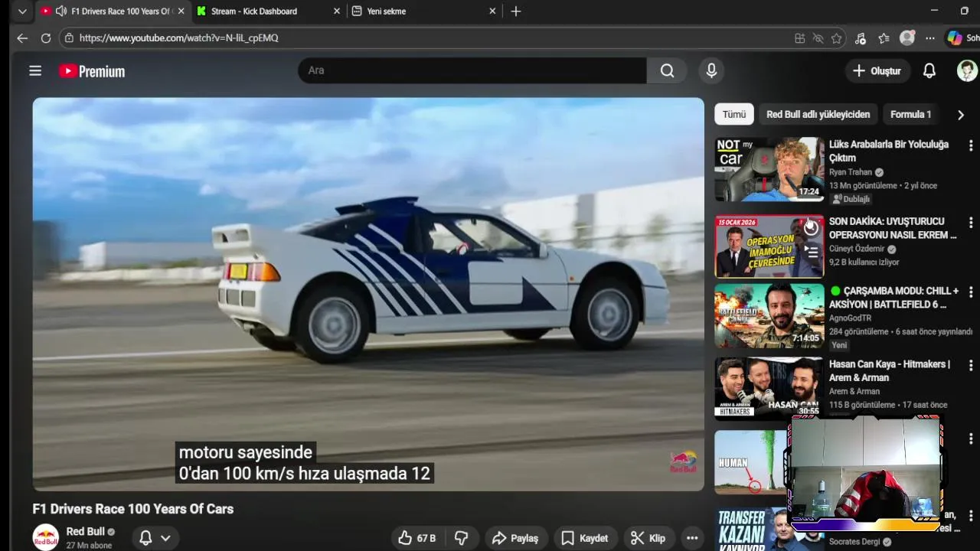The image size is (980, 551).
Task: Open the AgnoGodTR channel name
Action: (x=850, y=318)
